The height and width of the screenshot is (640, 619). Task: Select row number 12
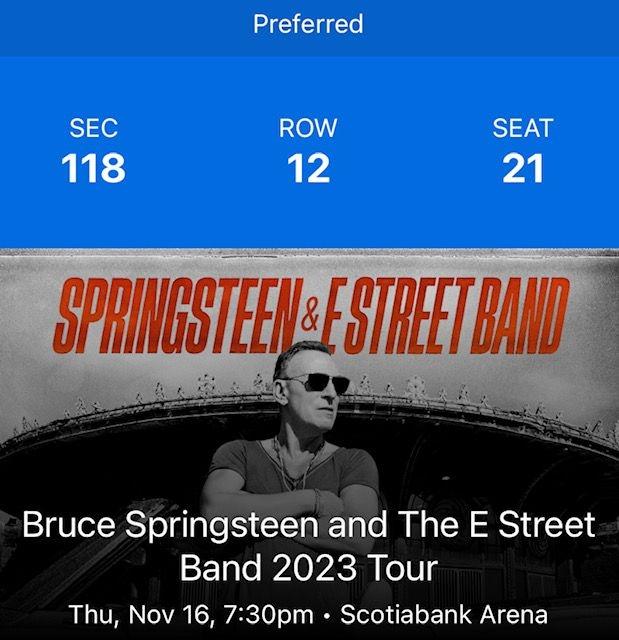pos(308,168)
